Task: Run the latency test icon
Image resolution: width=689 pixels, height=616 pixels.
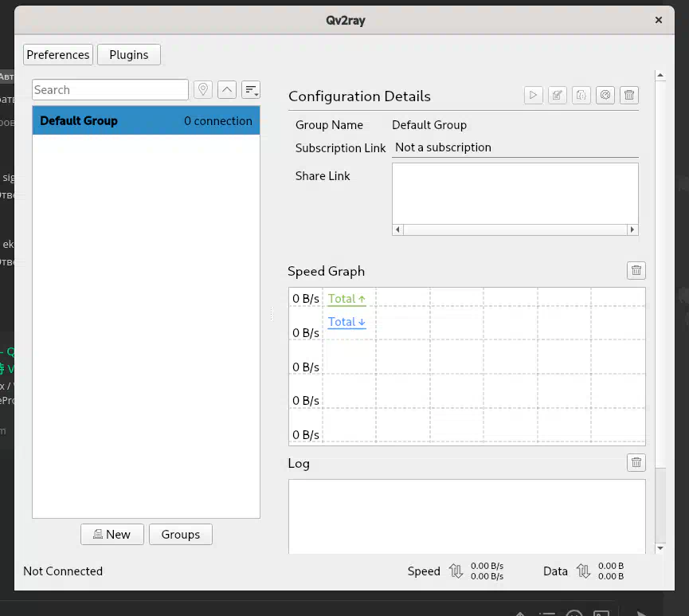Action: (x=605, y=95)
